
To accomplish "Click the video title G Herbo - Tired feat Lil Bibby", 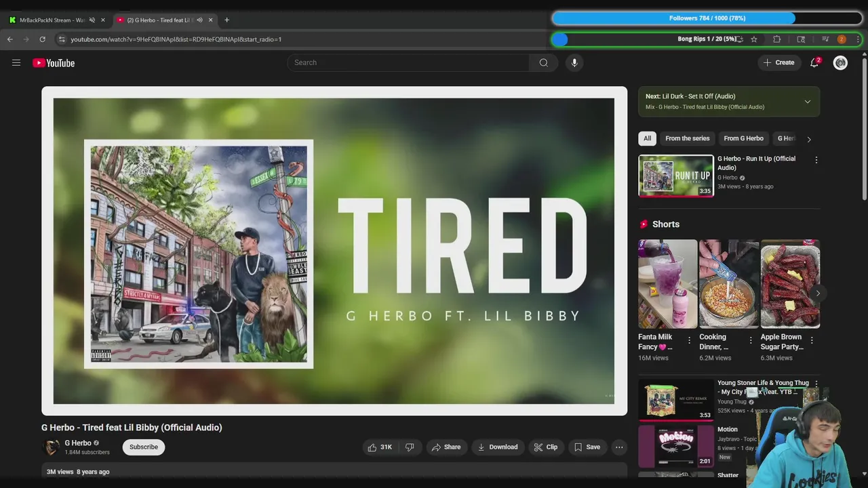I will (132, 428).
